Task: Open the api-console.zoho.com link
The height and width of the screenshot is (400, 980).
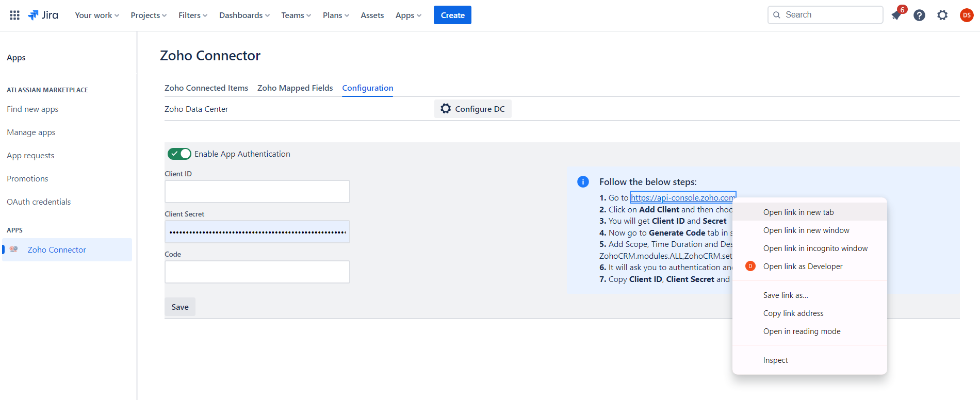Action: pos(682,197)
